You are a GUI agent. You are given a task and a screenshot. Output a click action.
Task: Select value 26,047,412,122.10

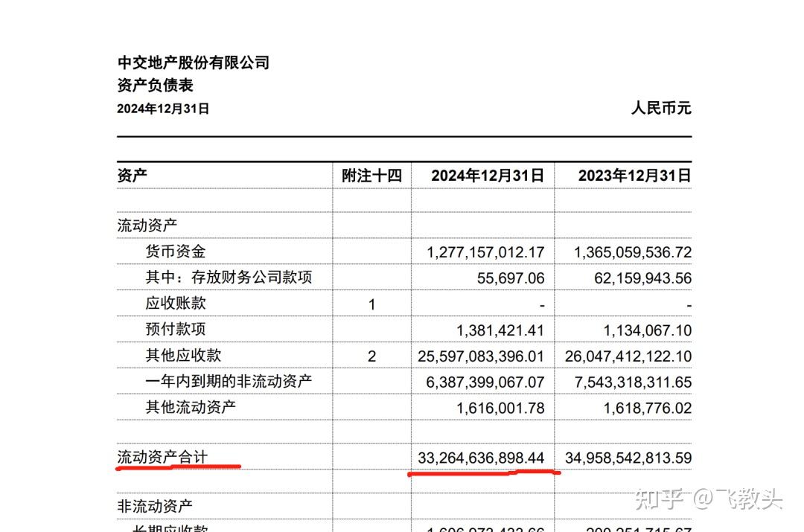pos(628,356)
